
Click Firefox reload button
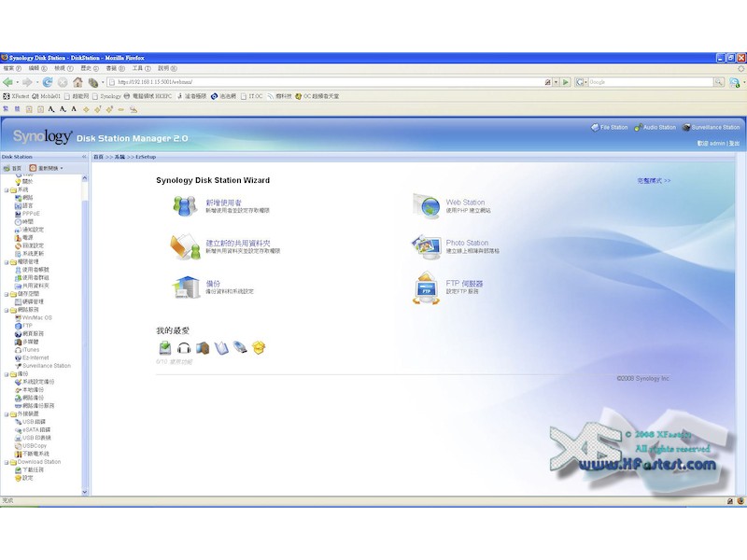(48, 82)
